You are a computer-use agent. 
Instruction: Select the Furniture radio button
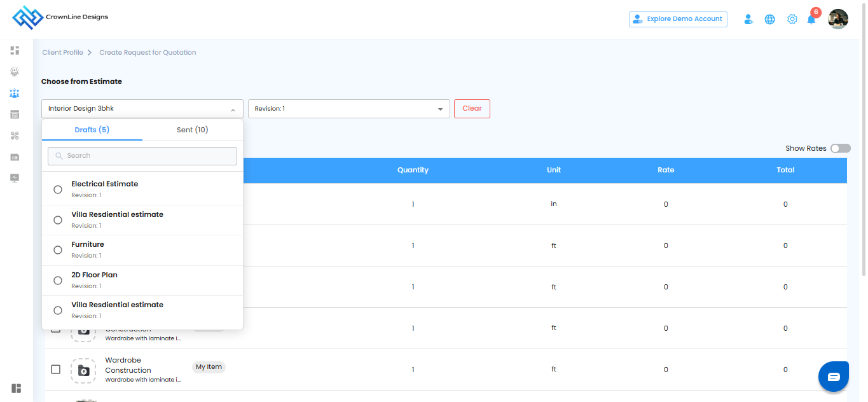click(x=58, y=250)
